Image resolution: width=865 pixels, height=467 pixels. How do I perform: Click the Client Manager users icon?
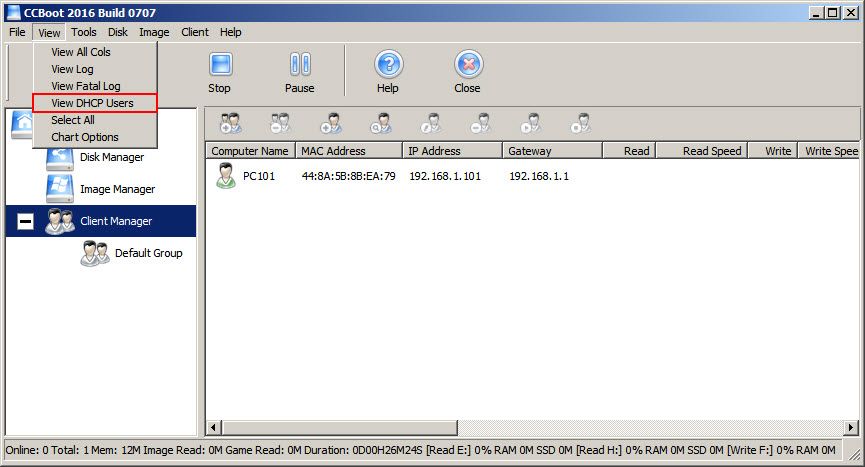click(60, 221)
